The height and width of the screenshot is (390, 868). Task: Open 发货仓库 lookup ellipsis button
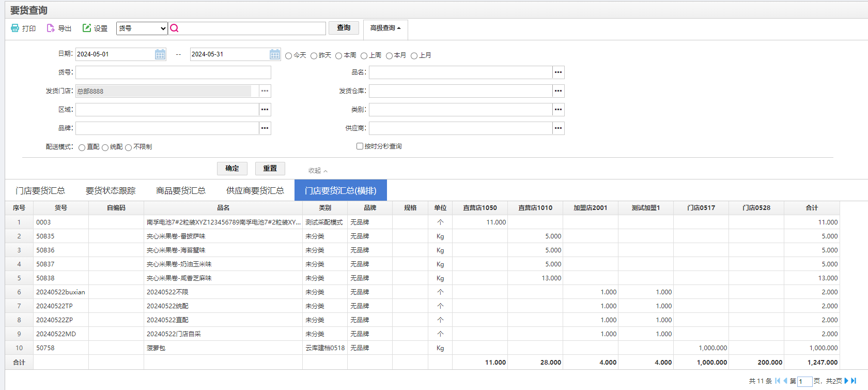[x=558, y=91]
